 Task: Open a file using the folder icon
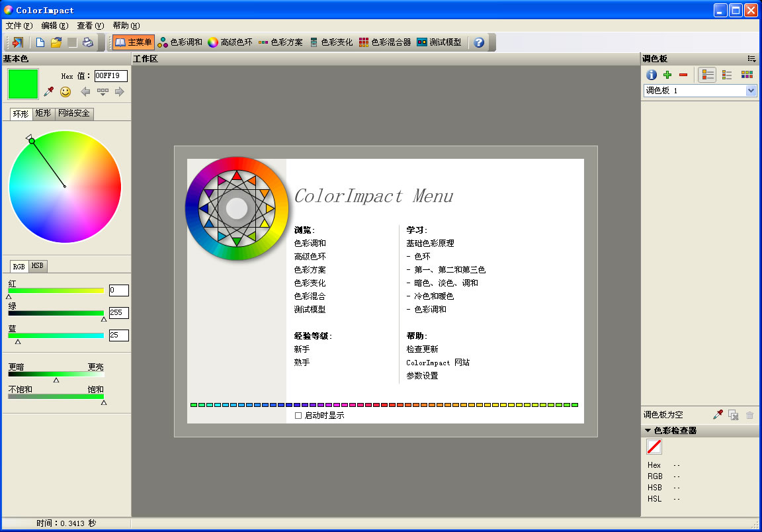tap(56, 42)
